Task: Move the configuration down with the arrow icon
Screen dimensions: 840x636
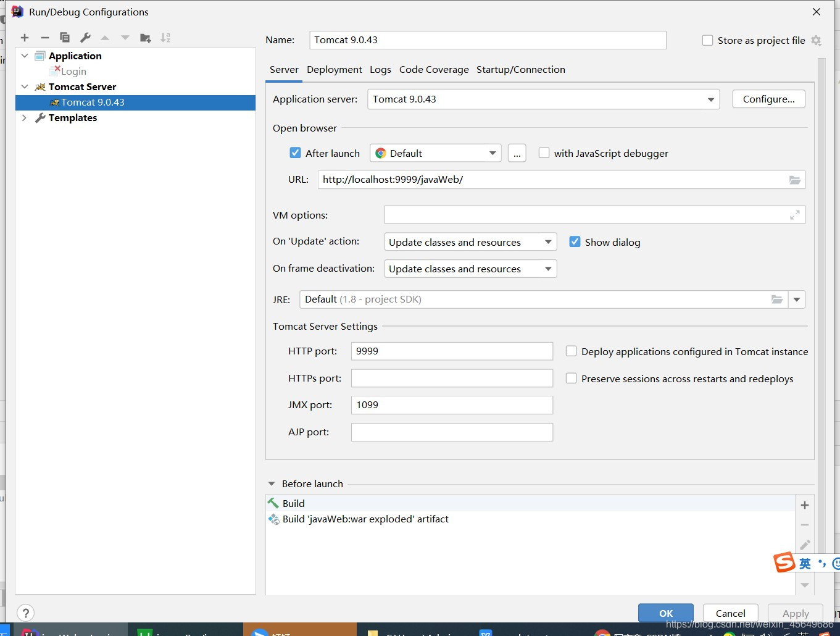Action: tap(125, 38)
